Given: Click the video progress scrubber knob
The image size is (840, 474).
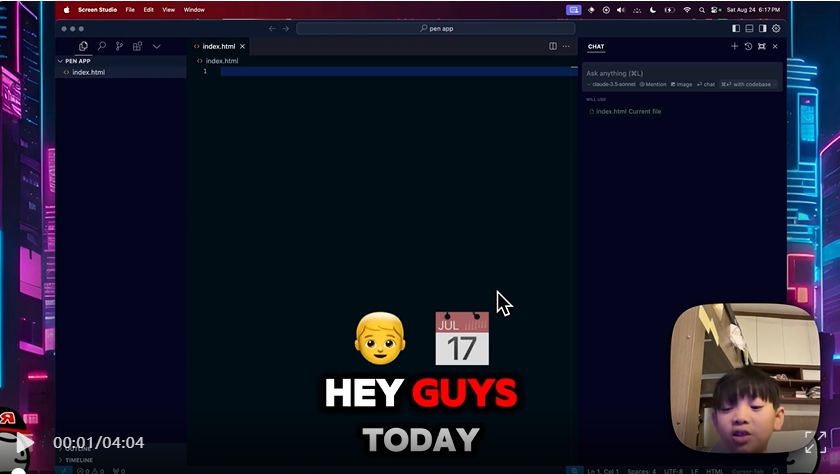Looking at the screenshot, I should (19, 472).
